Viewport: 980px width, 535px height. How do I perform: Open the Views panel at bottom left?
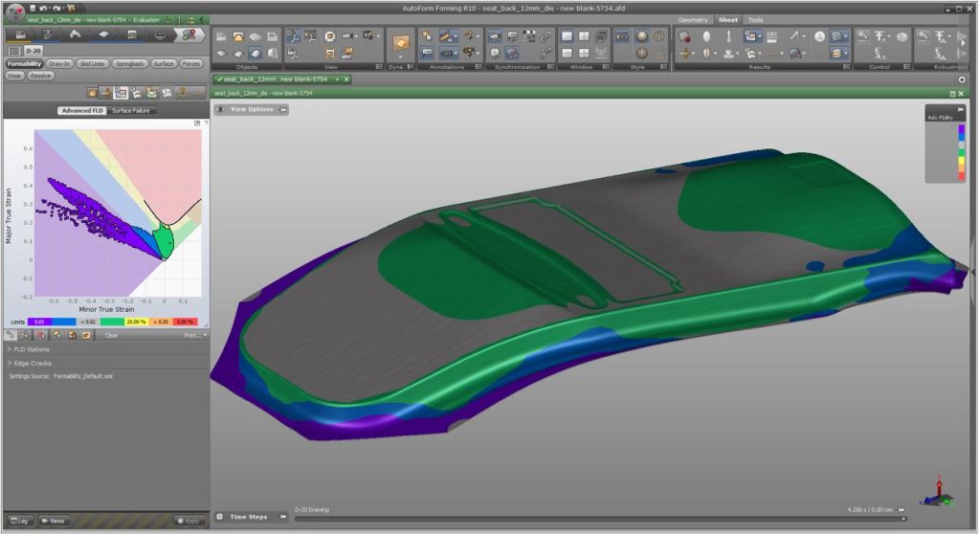pyautogui.click(x=55, y=521)
